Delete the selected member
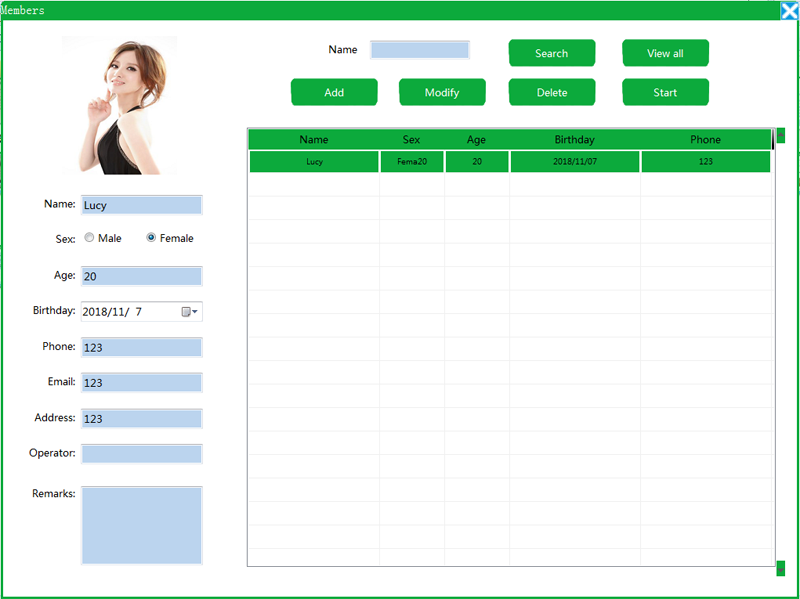 (551, 92)
